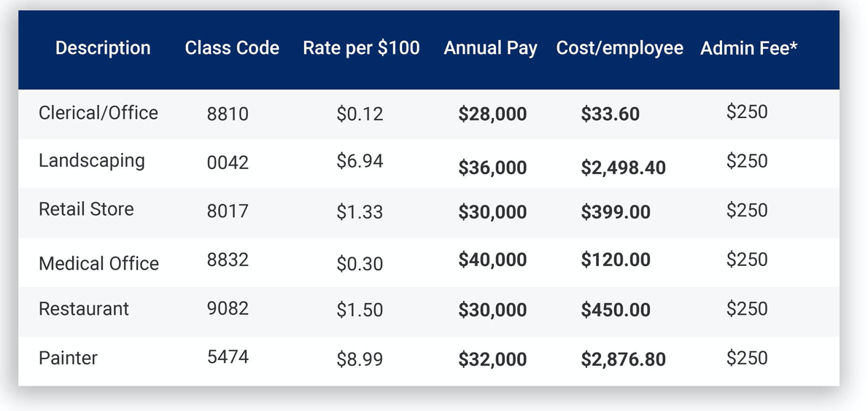
Task: Select the Painter description cell
Action: (x=68, y=359)
